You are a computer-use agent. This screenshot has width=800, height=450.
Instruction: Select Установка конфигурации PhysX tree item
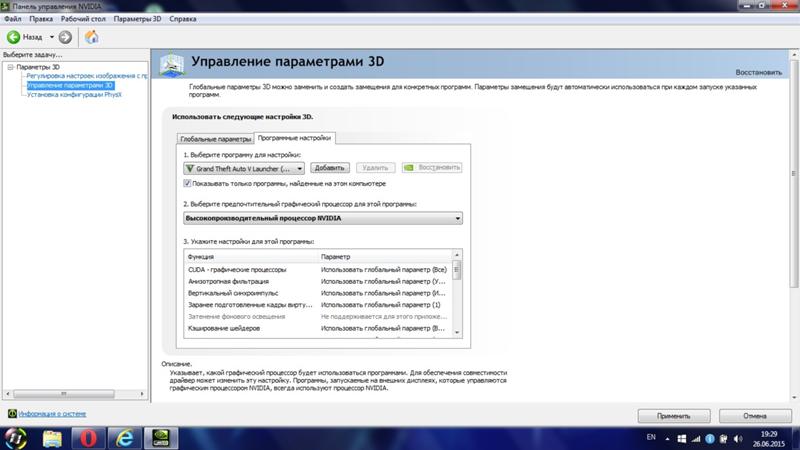74,94
